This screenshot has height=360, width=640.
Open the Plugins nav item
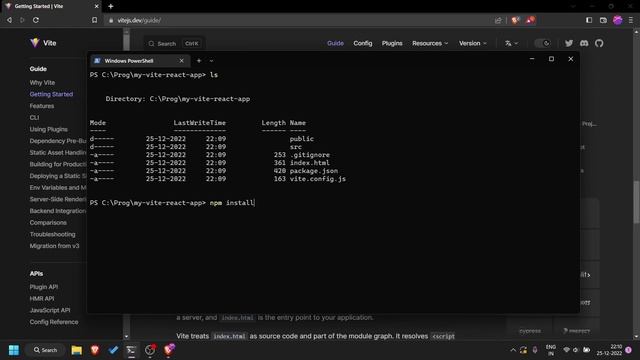point(392,43)
